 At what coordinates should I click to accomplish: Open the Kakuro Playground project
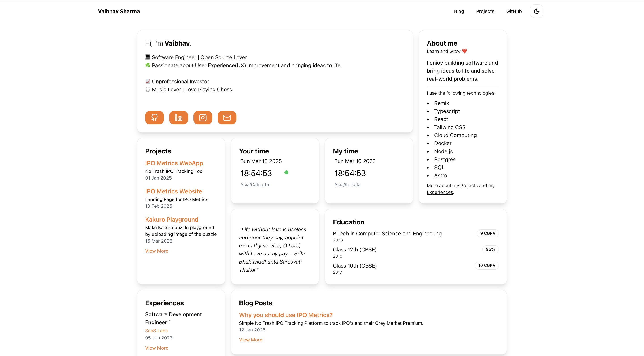pos(172,219)
